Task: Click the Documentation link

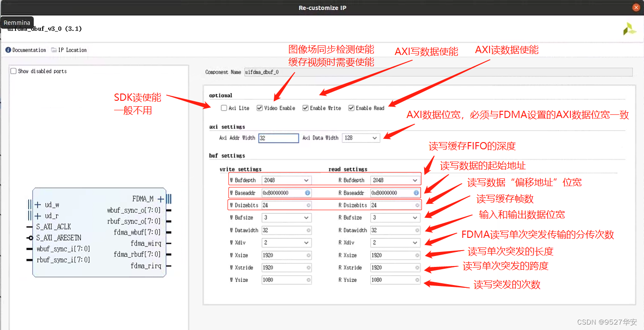Action: [x=29, y=50]
